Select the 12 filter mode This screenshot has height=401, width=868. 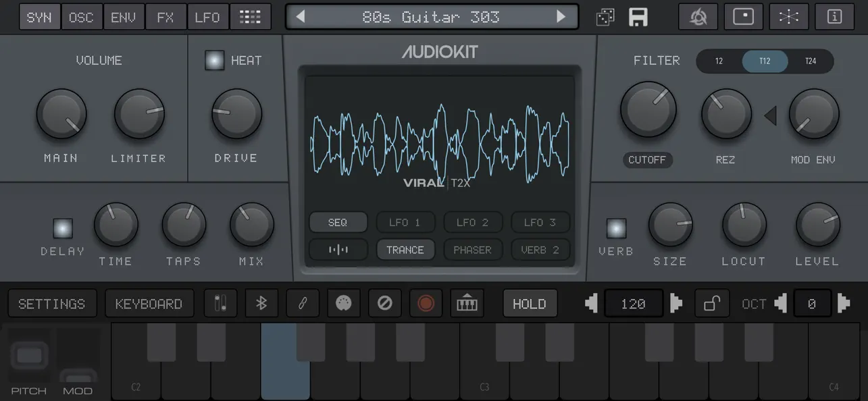pyautogui.click(x=719, y=61)
